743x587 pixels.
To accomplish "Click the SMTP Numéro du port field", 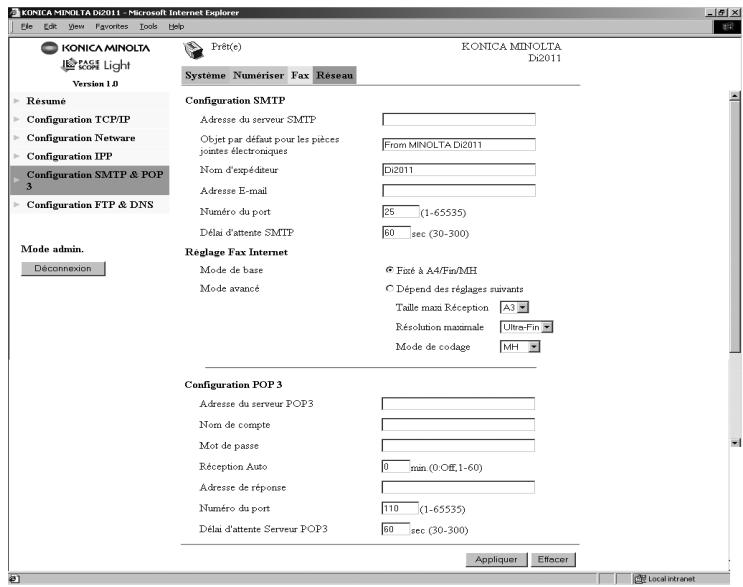I will (x=400, y=211).
